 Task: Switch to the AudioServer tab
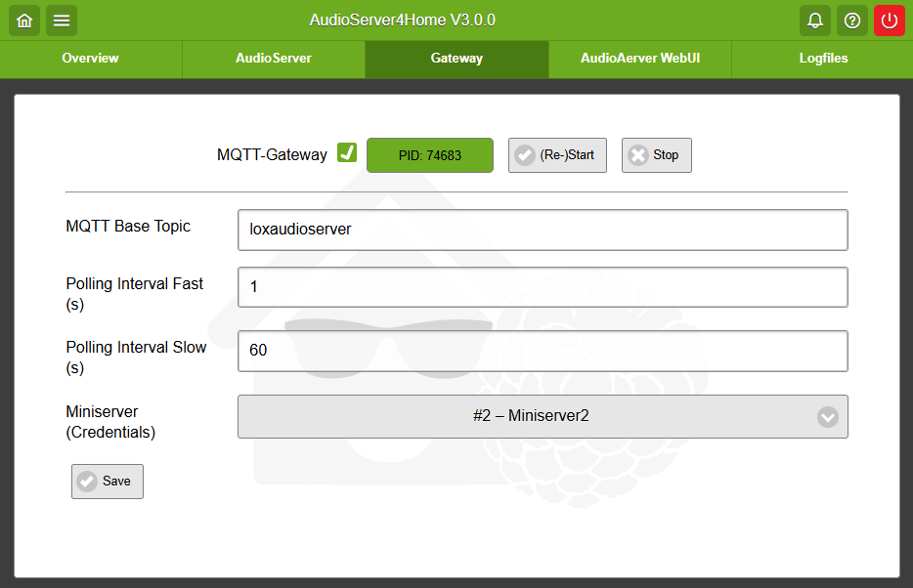pyautogui.click(x=274, y=59)
